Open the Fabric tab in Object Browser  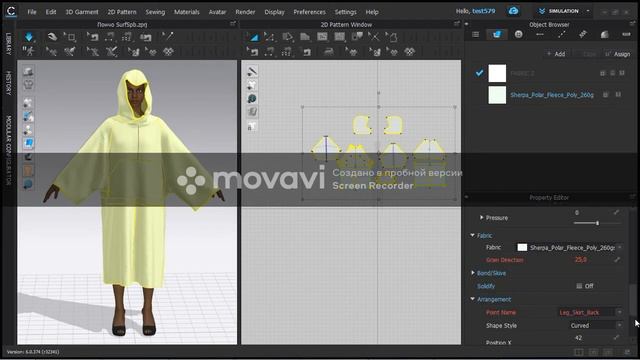coord(497,34)
